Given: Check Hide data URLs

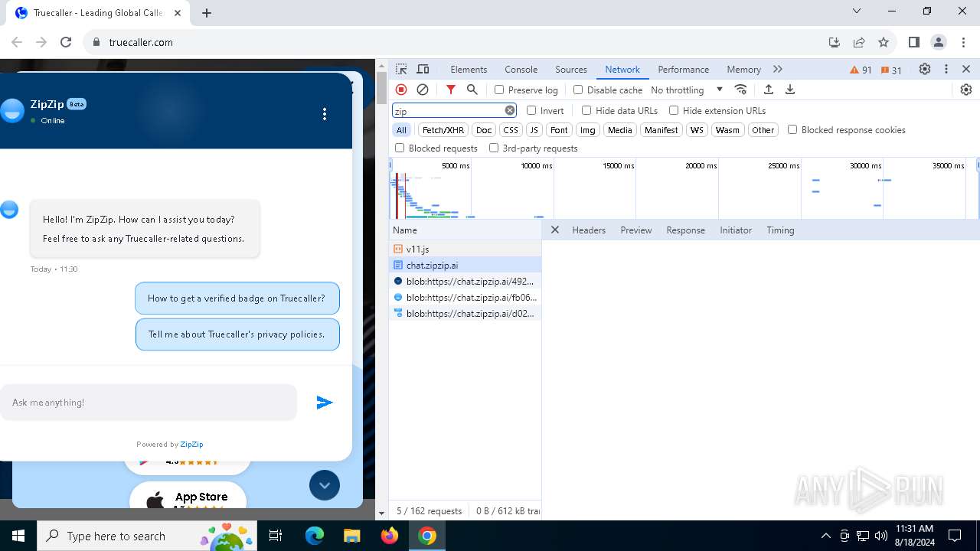Looking at the screenshot, I should (x=586, y=110).
